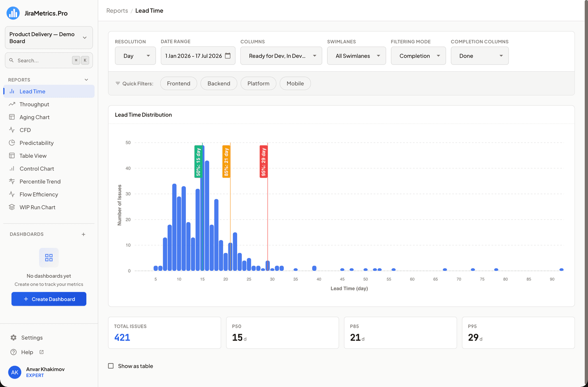The height and width of the screenshot is (387, 588).
Task: Select the WIP Run Chart layers icon
Action: pyautogui.click(x=12, y=207)
